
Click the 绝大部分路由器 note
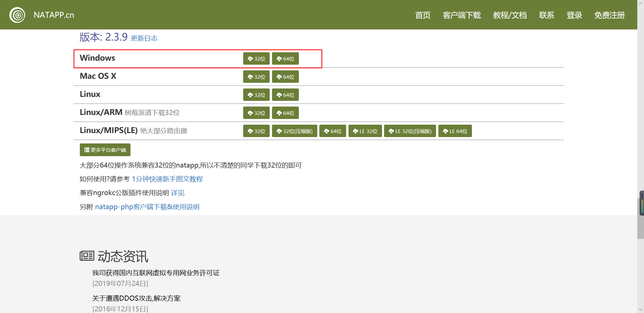164,131
